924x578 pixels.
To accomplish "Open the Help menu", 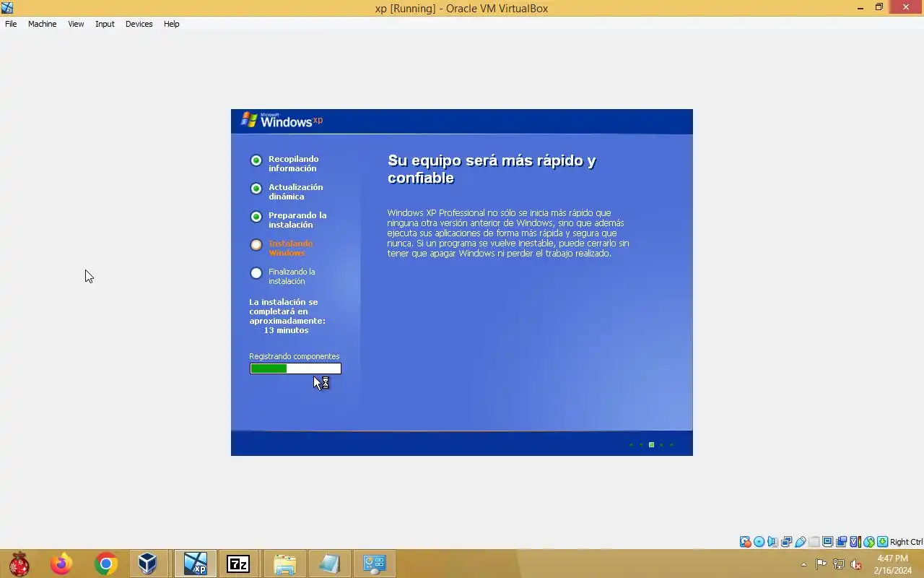I will click(x=171, y=24).
